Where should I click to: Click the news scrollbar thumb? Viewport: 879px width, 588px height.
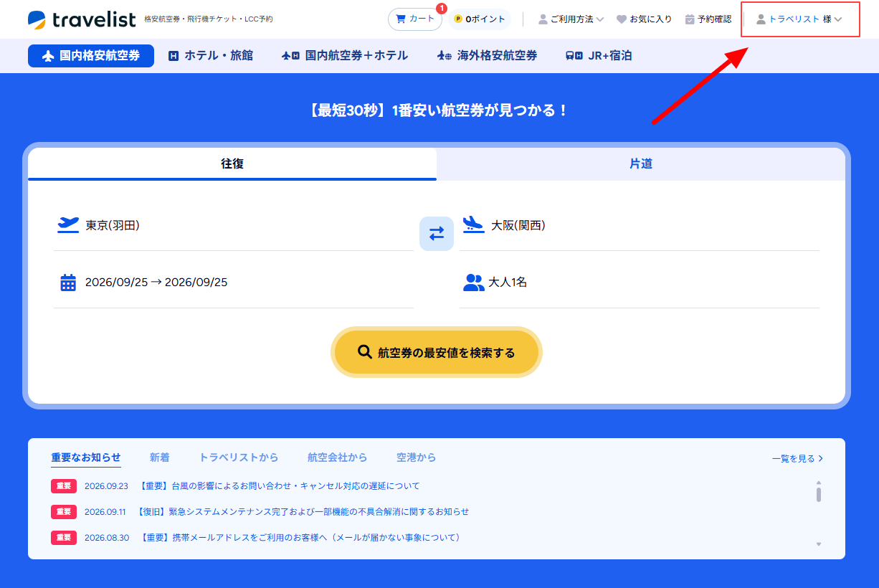coord(819,494)
